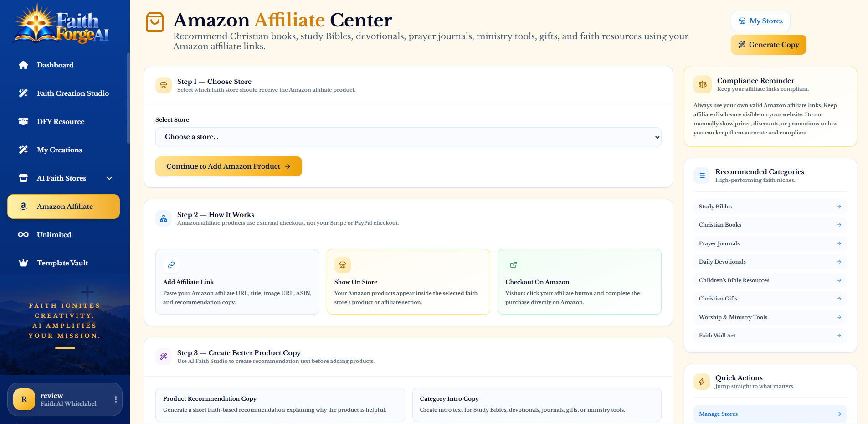The width and height of the screenshot is (868, 424).
Task: Click the Compliance Reminder scales icon
Action: (703, 84)
